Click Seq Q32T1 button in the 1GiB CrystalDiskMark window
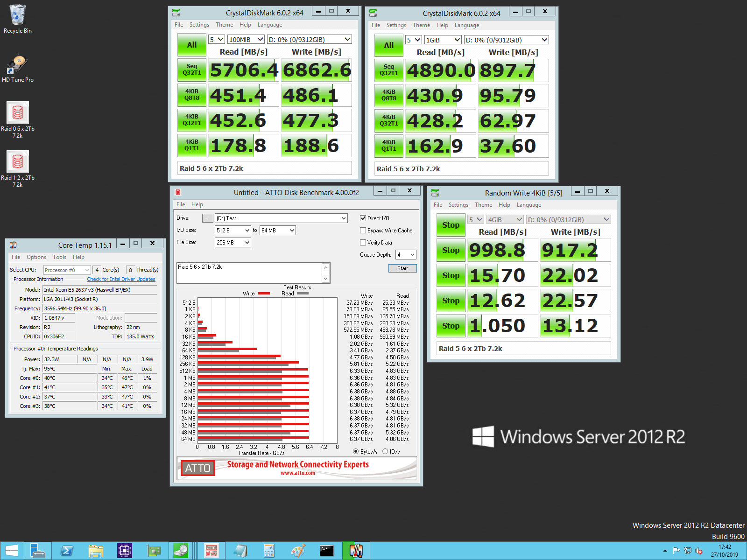The image size is (747, 560). coord(388,70)
